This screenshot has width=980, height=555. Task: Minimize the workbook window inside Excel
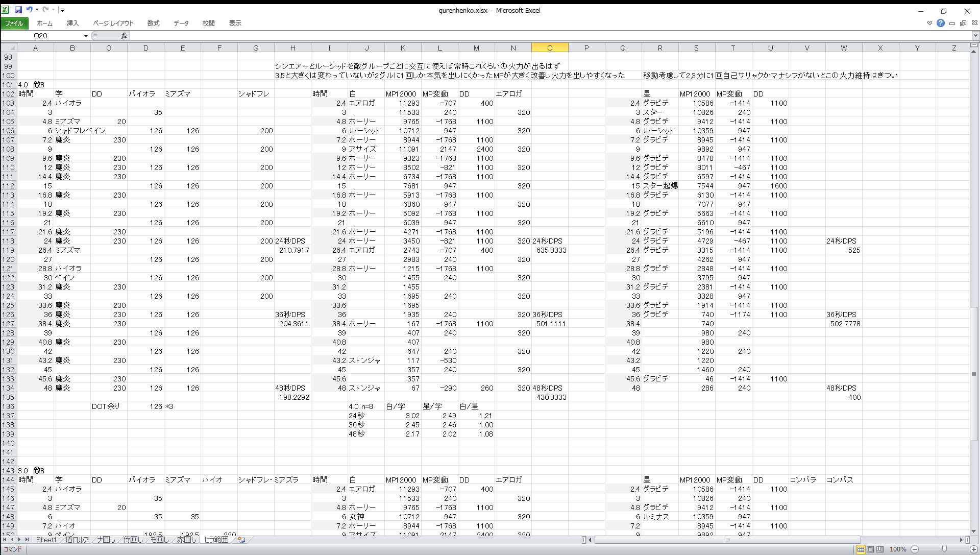pyautogui.click(x=952, y=23)
